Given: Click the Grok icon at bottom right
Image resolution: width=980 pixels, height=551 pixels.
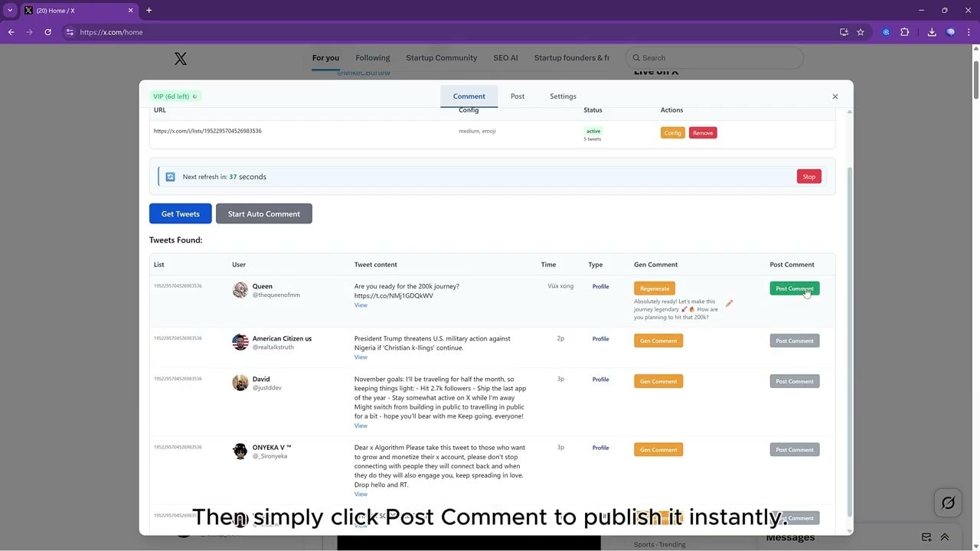Looking at the screenshot, I should 948,503.
